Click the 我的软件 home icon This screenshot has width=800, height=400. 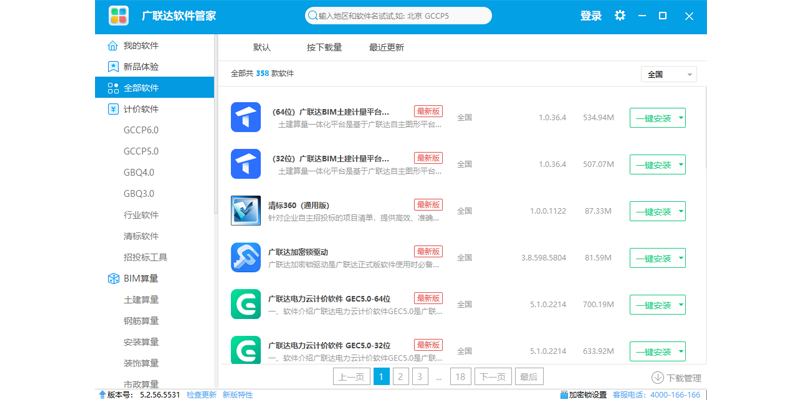click(113, 46)
